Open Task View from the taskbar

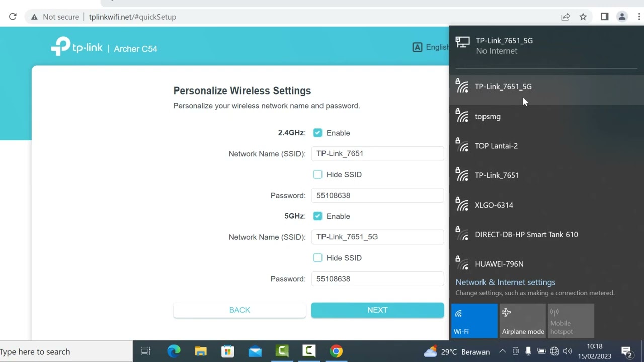coord(146,352)
